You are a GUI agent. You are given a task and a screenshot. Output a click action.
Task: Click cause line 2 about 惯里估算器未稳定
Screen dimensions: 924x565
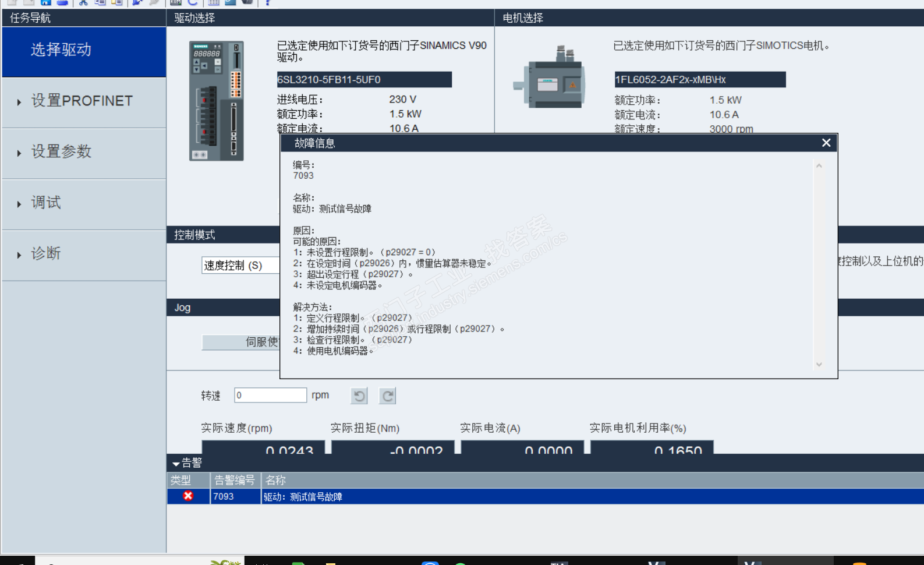coord(393,263)
